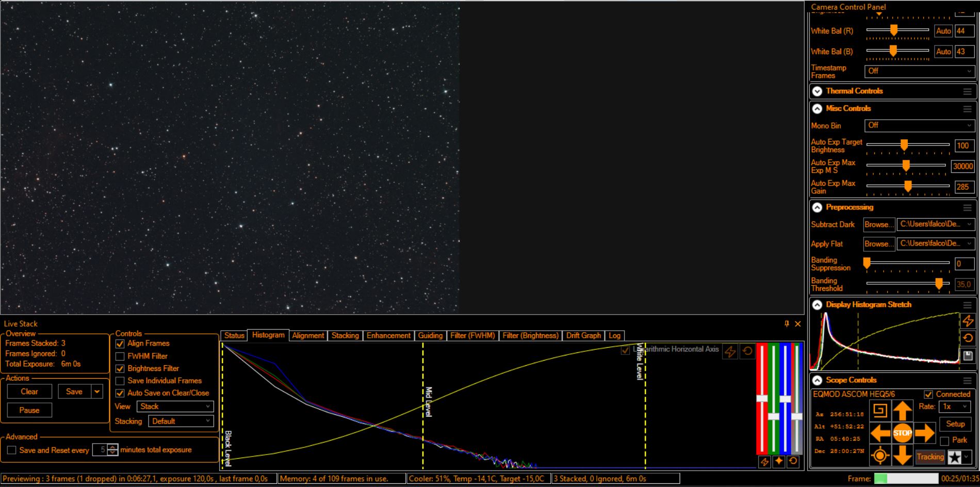Screen dimensions: 980x487
Task: Open the Mono Bin dropdown
Action: 919,125
